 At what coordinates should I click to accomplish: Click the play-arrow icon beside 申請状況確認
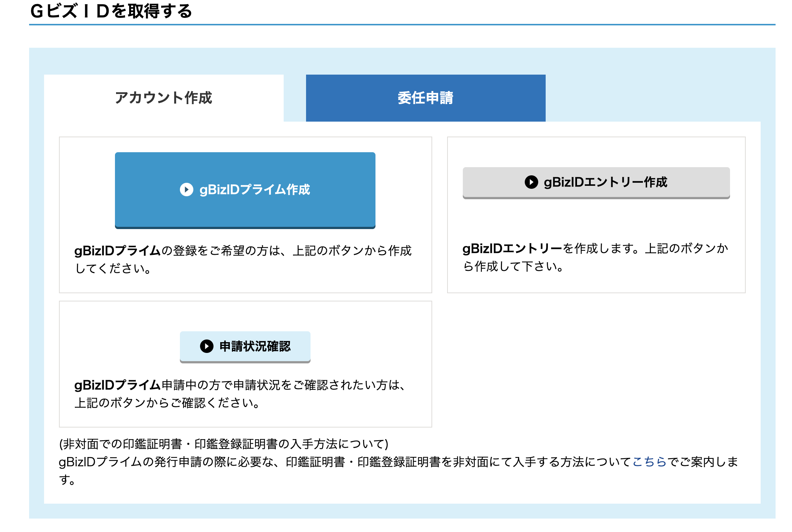coord(206,346)
